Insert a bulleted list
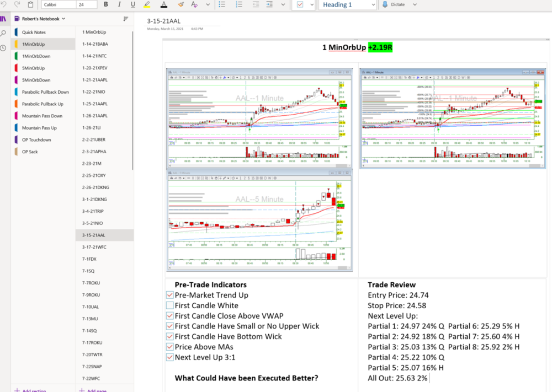The width and height of the screenshot is (552, 392). (222, 4)
